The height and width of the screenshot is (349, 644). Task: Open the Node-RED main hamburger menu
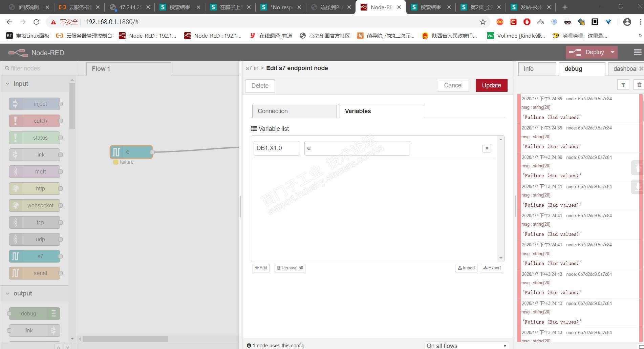[638, 52]
